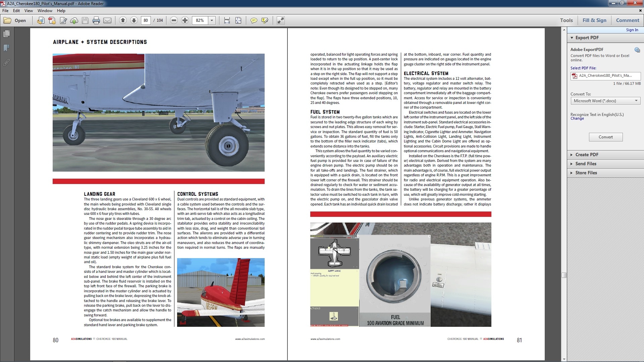Expand the Create PDF section
The image size is (644, 362).
click(x=587, y=155)
